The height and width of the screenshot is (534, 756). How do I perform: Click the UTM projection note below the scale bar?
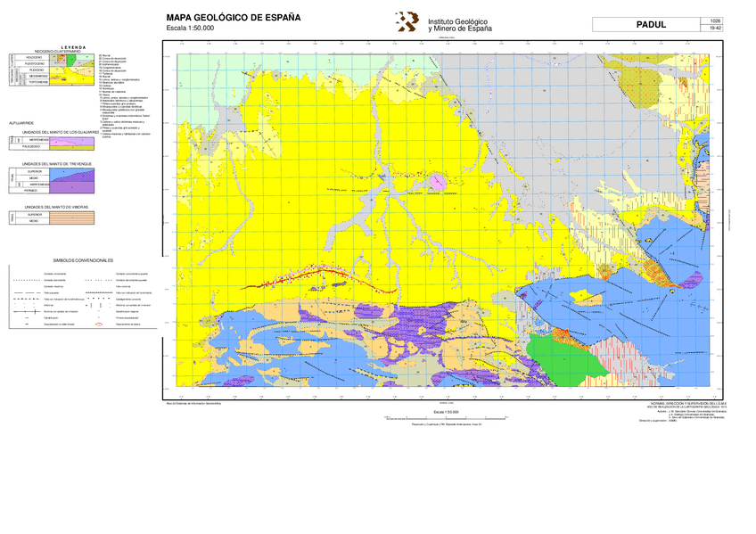447,424
